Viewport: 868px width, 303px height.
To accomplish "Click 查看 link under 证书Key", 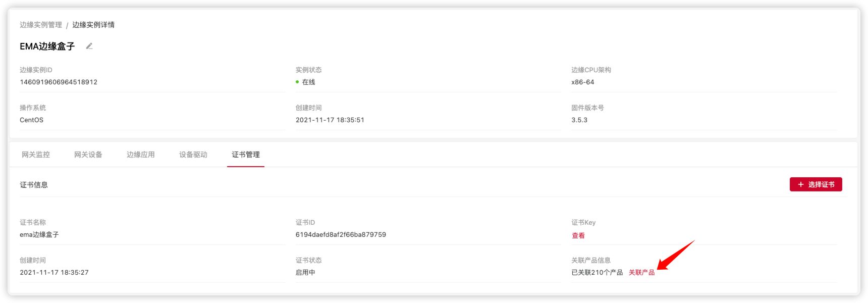I will (x=578, y=235).
